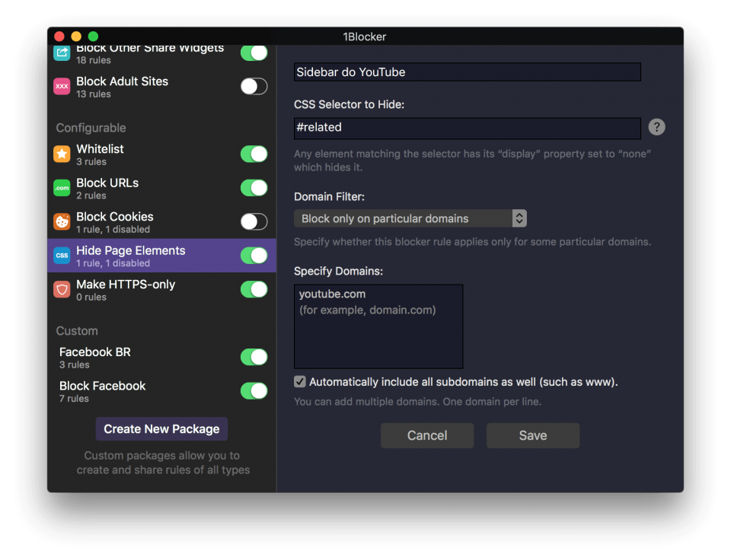Click the Cancel button
731x560 pixels.
[x=427, y=435]
